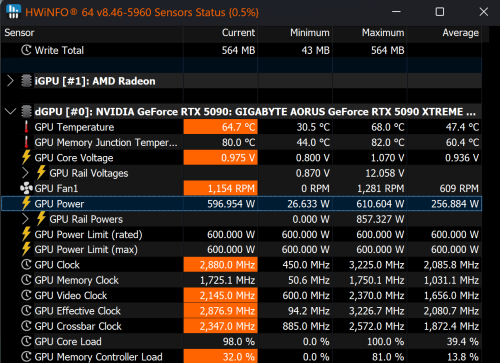Click the lightning icon for GPU Core Voltage

tap(26, 158)
